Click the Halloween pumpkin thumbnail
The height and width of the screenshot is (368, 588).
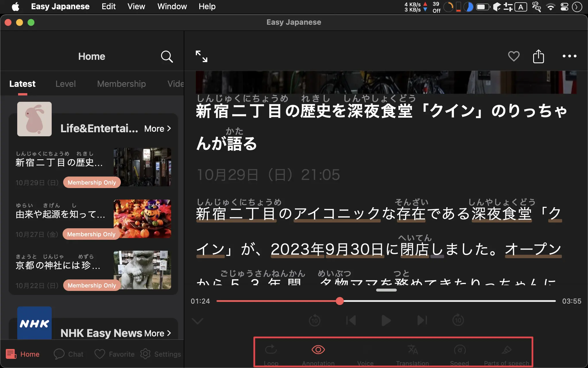[142, 218]
